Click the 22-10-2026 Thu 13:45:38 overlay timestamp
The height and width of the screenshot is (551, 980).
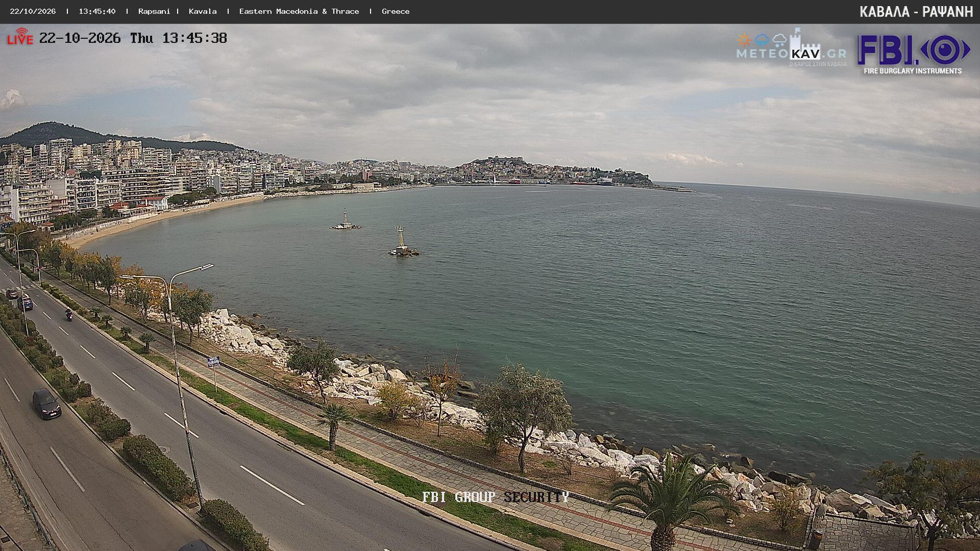click(x=133, y=38)
